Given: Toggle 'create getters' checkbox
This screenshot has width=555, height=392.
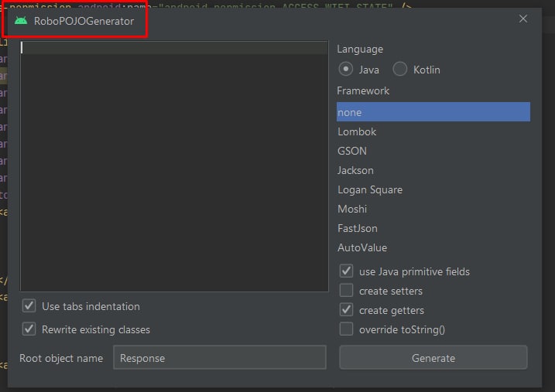Looking at the screenshot, I should point(346,310).
